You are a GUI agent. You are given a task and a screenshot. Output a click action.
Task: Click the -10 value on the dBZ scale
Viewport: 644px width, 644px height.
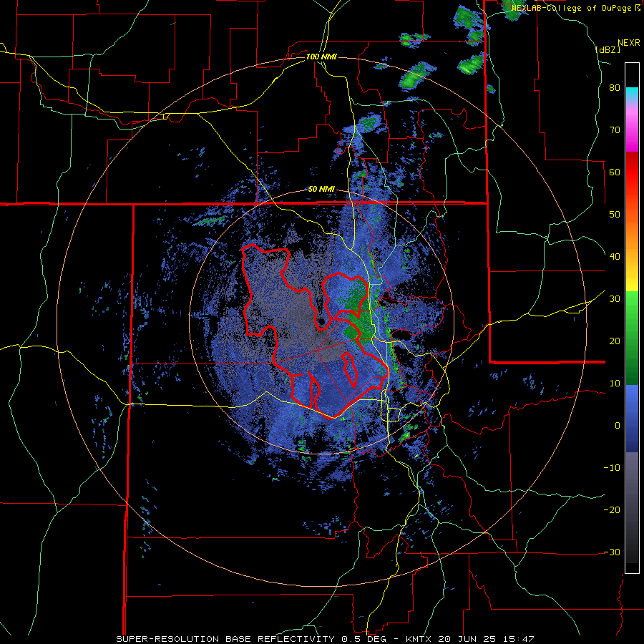[x=612, y=468]
